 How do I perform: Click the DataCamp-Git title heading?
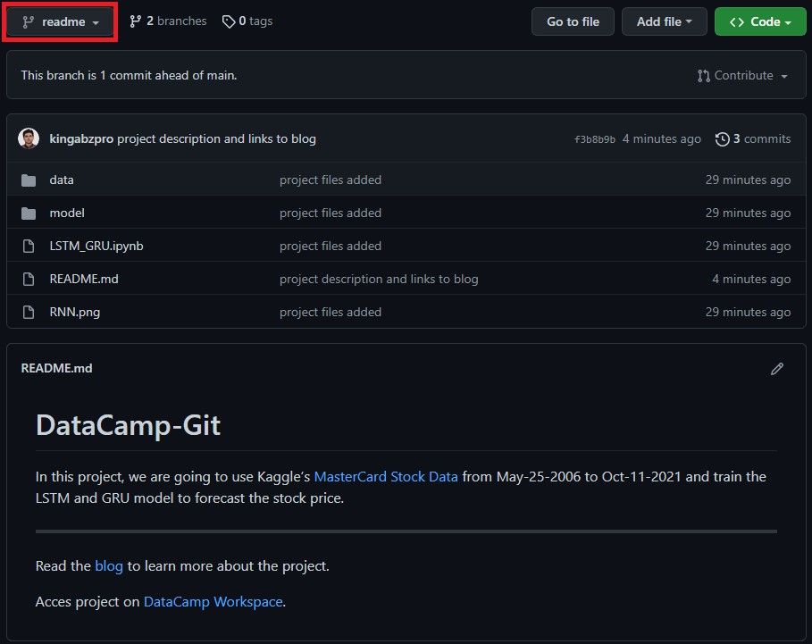tap(128, 425)
